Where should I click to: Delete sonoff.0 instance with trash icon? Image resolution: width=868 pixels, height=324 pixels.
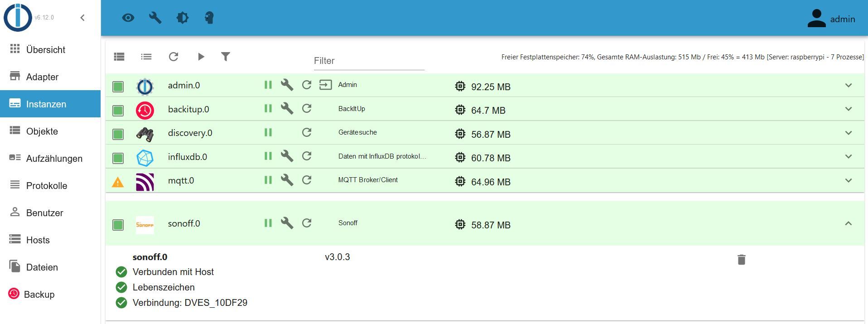742,260
